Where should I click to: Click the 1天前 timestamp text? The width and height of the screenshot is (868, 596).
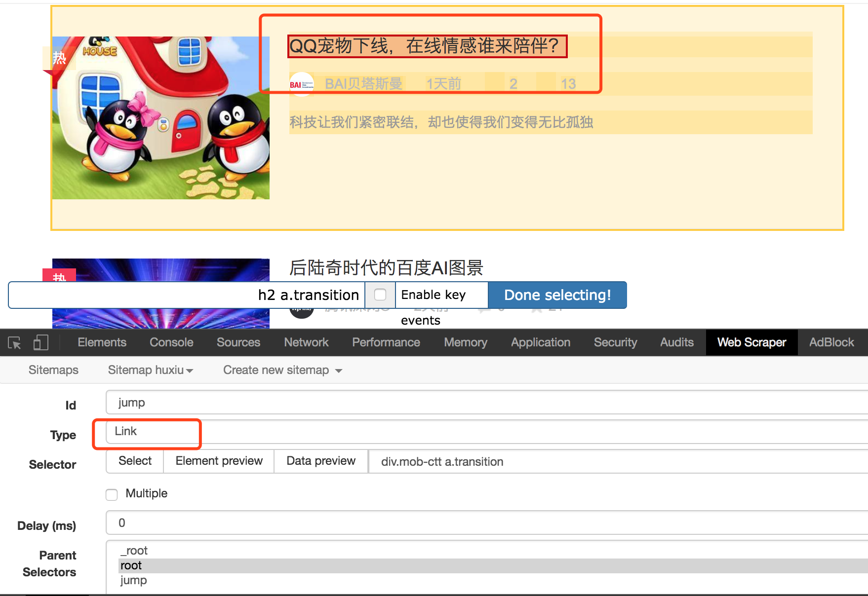(x=443, y=84)
